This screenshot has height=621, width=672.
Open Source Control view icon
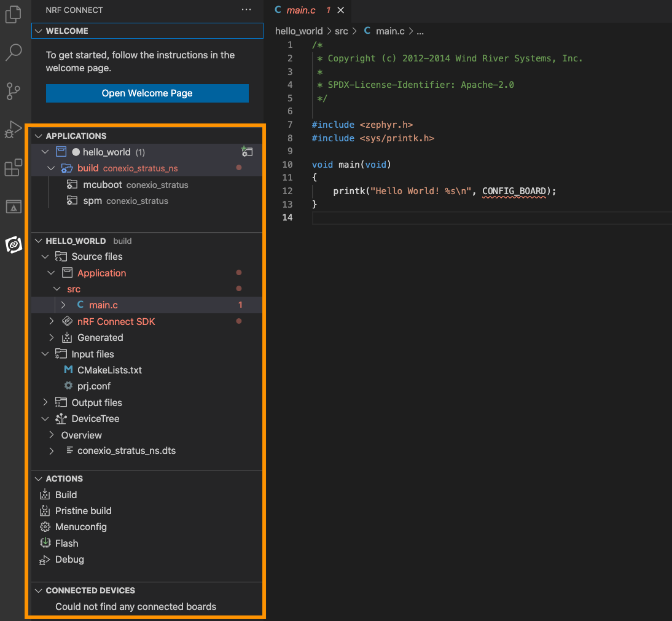[x=14, y=91]
